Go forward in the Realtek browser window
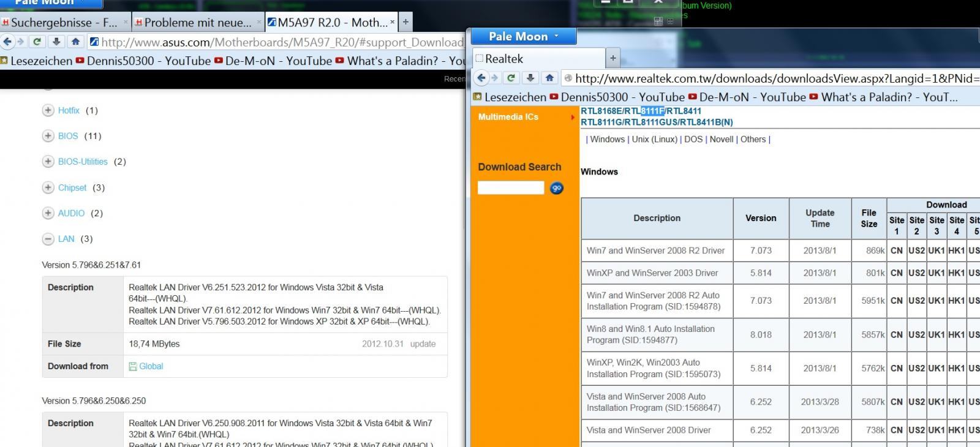Screen dimensions: 980x447 coord(494,78)
